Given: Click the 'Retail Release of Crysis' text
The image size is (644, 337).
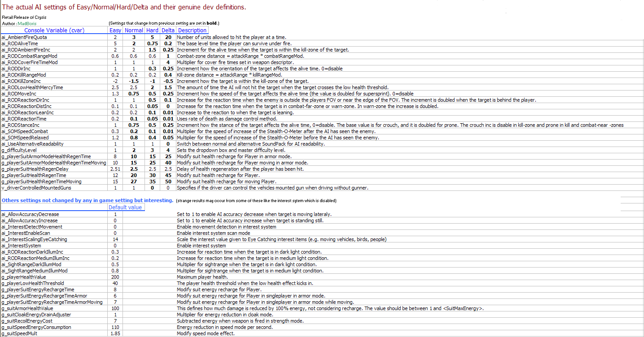Looking at the screenshot, I should click(24, 17).
